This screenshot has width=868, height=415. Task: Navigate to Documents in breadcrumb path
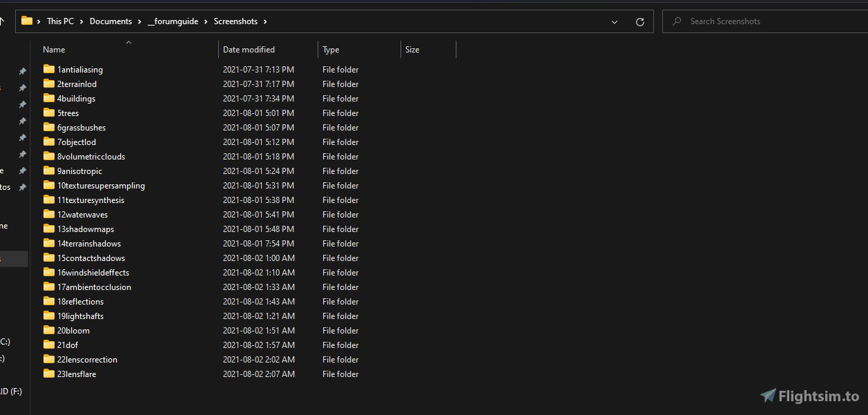110,21
